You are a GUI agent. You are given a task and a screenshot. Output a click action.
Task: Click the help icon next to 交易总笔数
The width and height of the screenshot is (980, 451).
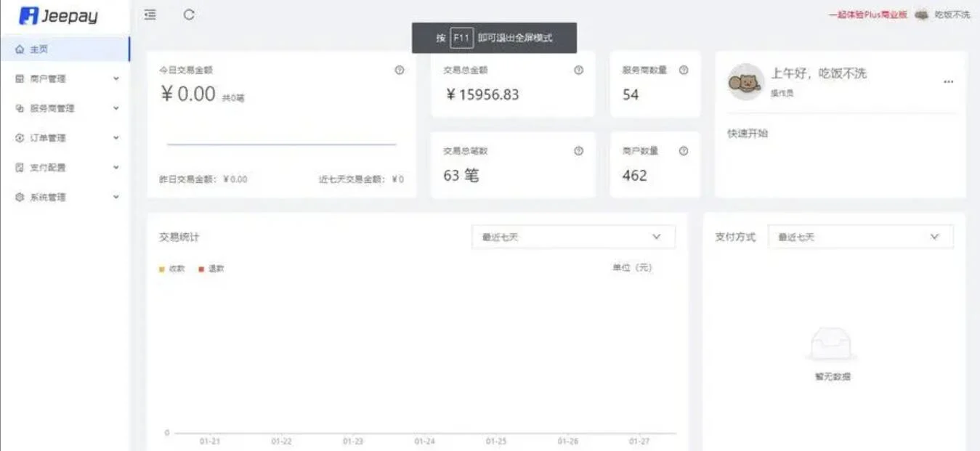[578, 151]
